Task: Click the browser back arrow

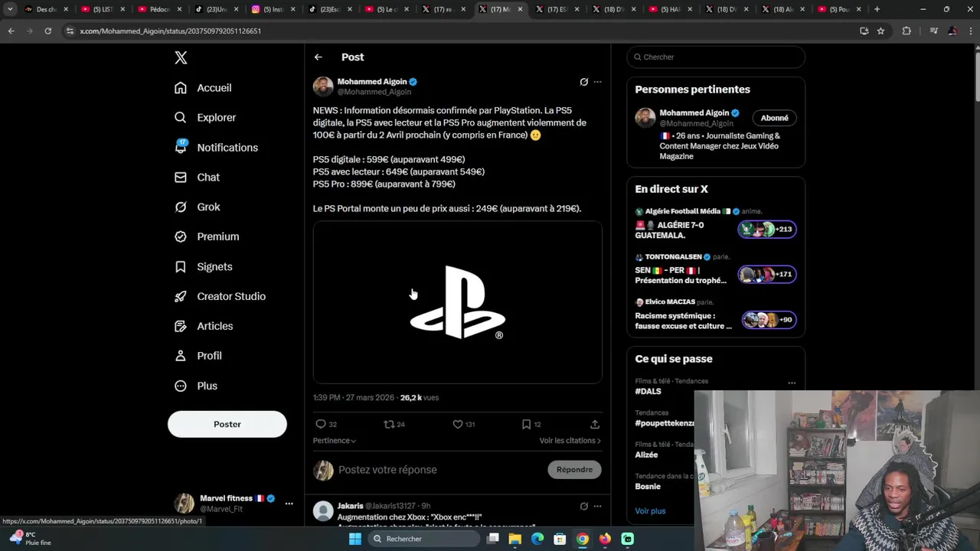Action: (x=11, y=31)
